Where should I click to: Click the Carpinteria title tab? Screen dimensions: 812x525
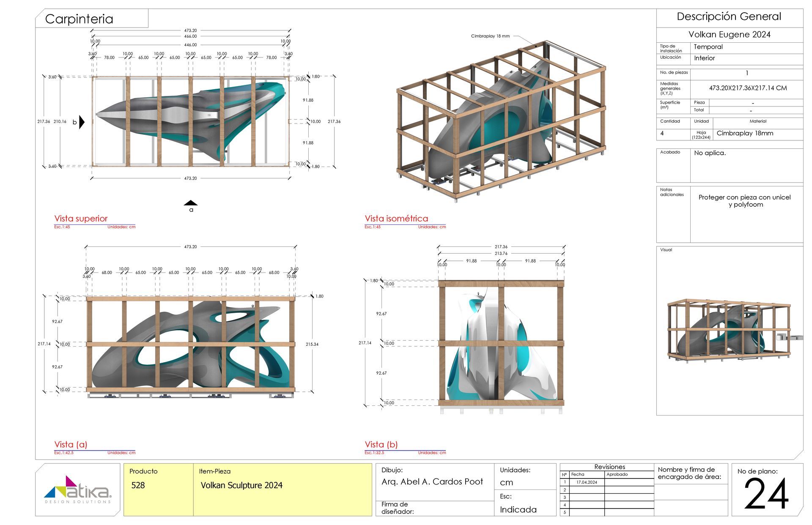click(79, 19)
